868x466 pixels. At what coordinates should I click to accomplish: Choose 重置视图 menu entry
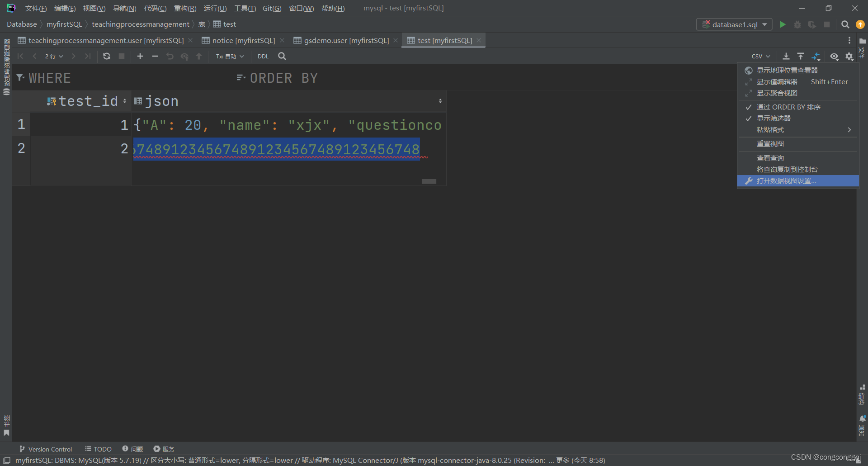click(x=798, y=144)
